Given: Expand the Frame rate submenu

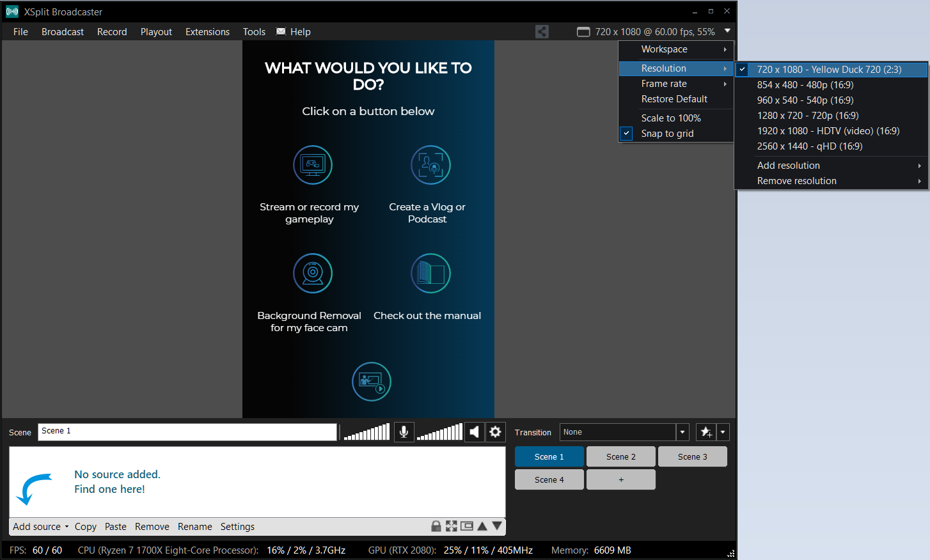Looking at the screenshot, I should 676,84.
